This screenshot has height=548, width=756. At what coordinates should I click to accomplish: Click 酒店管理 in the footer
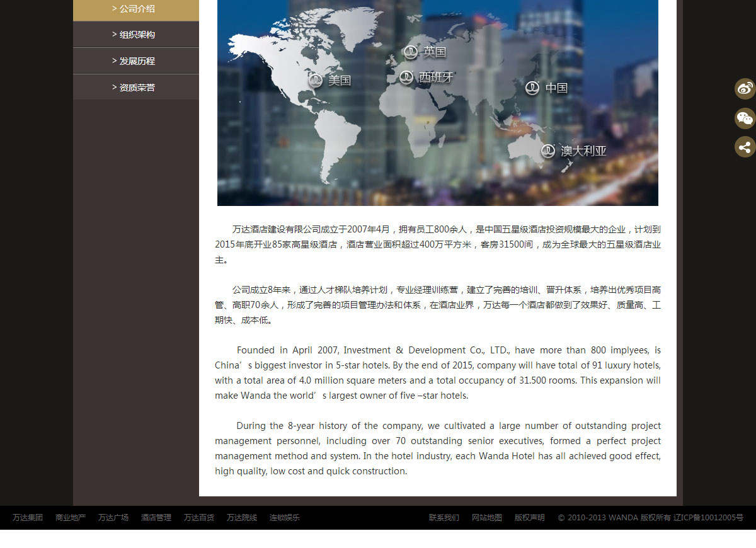tap(156, 518)
